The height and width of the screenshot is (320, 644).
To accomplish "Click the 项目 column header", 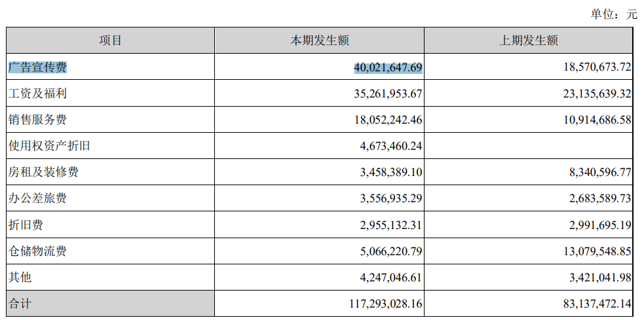I will pos(110,41).
